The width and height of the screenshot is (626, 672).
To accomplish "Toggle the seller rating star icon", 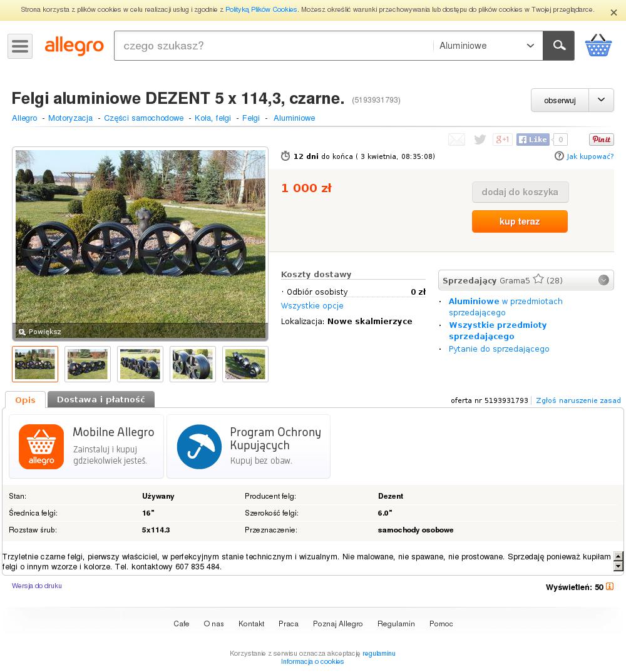I will (x=538, y=280).
